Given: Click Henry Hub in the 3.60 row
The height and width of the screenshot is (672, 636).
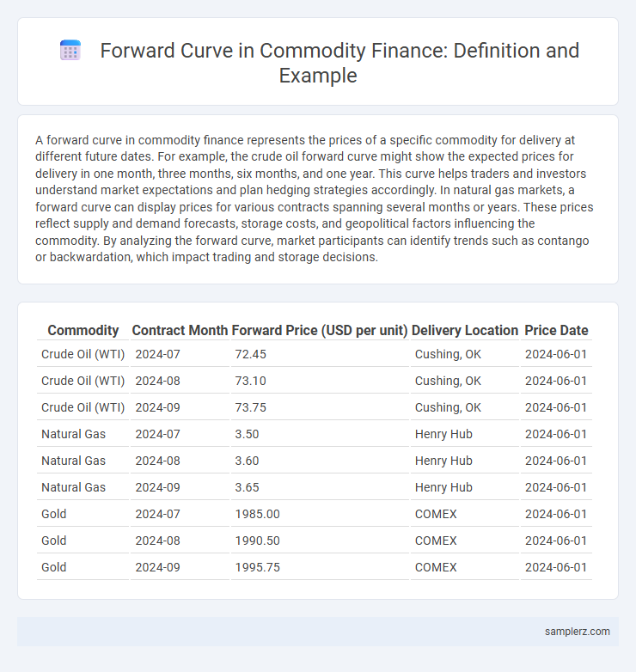Looking at the screenshot, I should [443, 461].
